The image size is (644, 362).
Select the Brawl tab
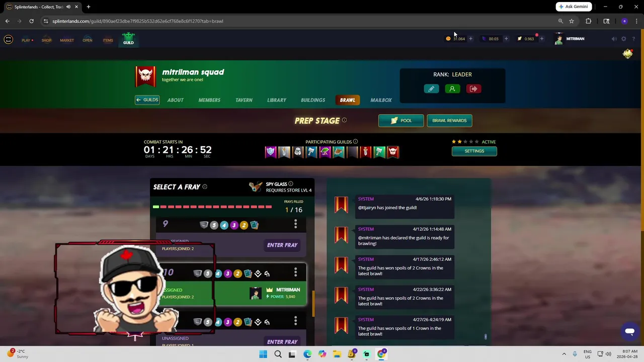[x=348, y=100]
